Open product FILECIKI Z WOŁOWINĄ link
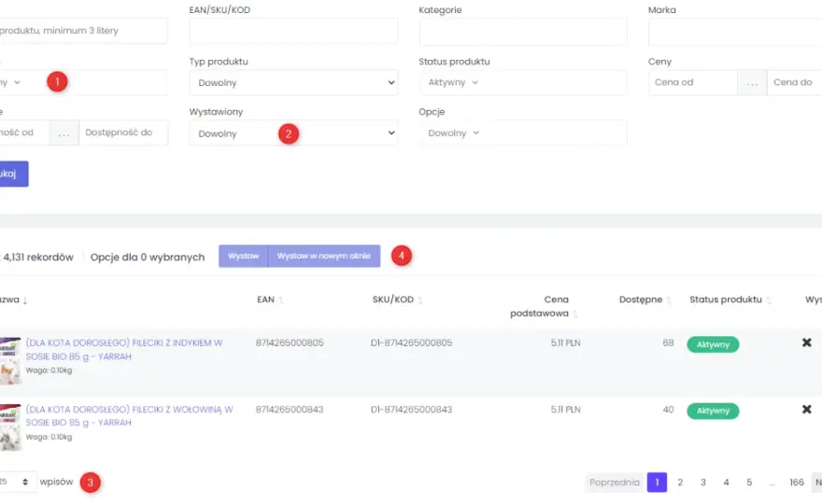The image size is (822, 504). (130, 416)
